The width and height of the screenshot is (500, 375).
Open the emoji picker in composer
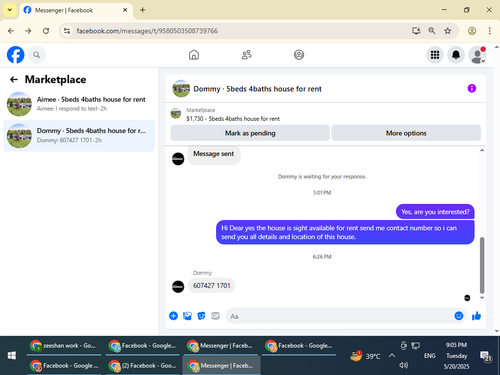pos(459,316)
